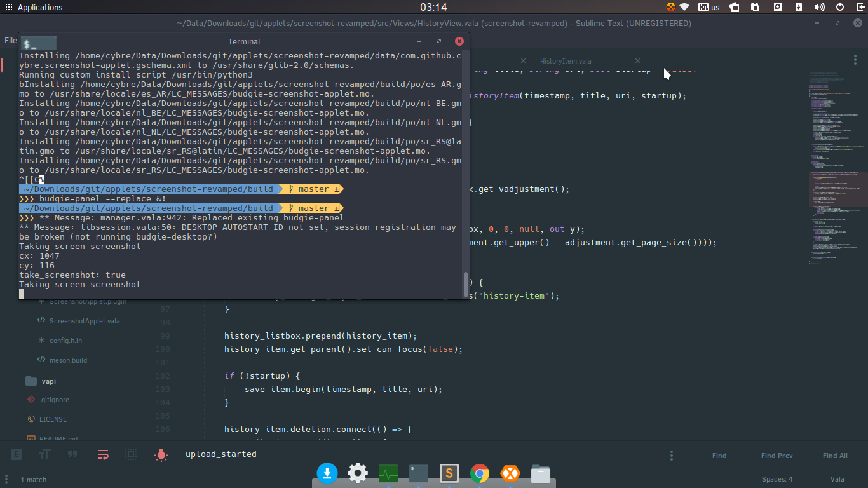
Task: Open LICENSE file in sidebar
Action: pyautogui.click(x=53, y=419)
